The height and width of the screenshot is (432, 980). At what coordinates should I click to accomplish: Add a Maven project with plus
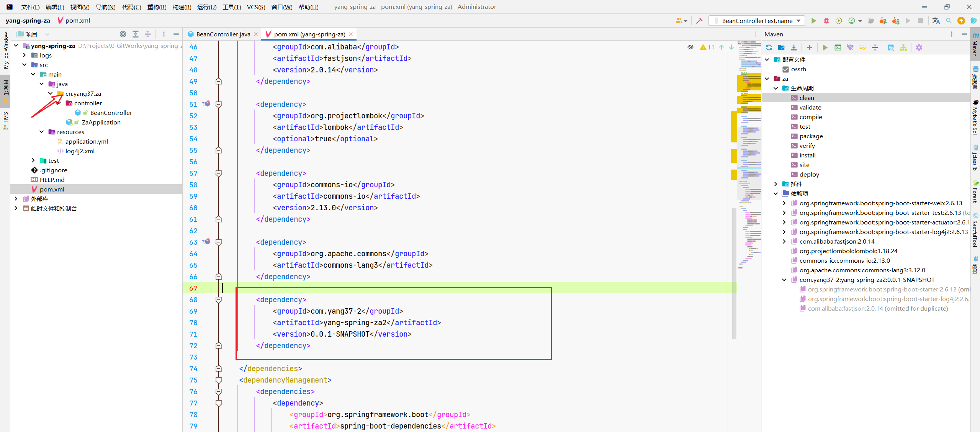coord(810,47)
